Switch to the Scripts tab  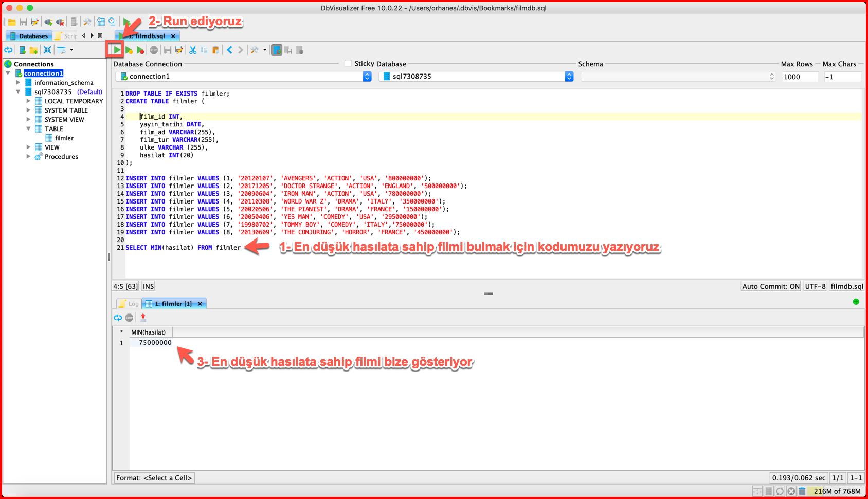point(66,36)
